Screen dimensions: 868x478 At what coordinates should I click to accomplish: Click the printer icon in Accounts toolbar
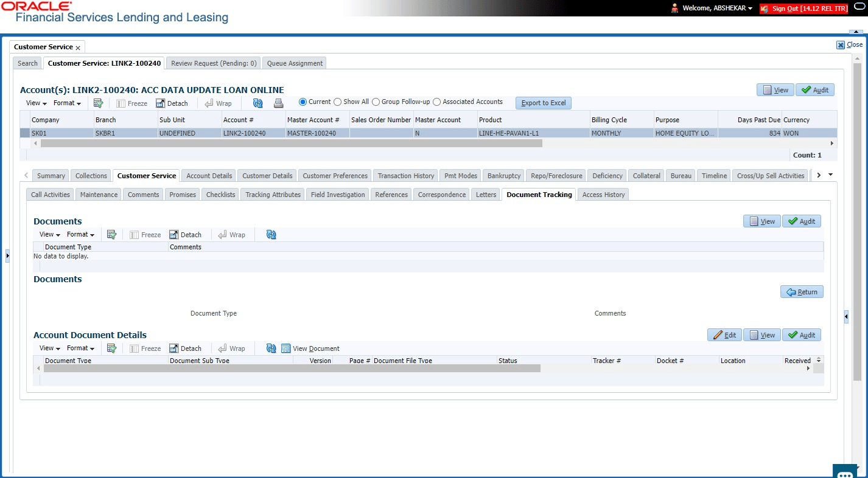click(279, 103)
